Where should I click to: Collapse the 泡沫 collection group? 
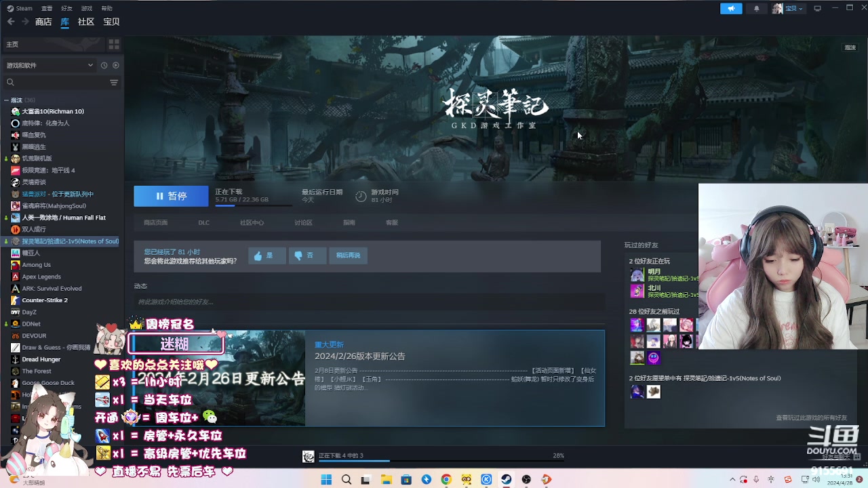(6, 100)
